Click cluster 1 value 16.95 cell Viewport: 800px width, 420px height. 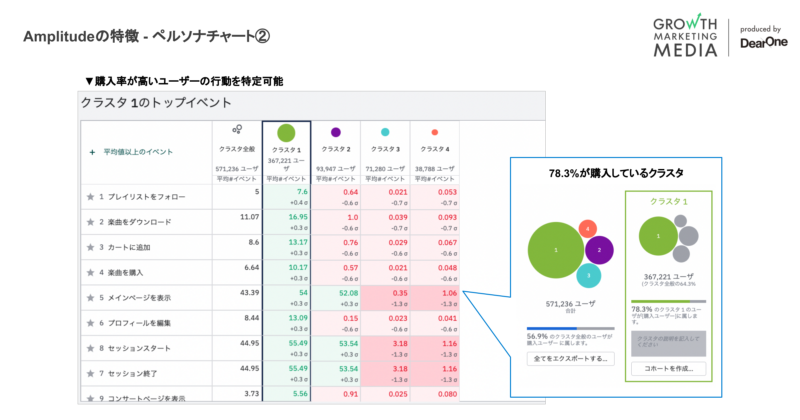click(x=287, y=222)
